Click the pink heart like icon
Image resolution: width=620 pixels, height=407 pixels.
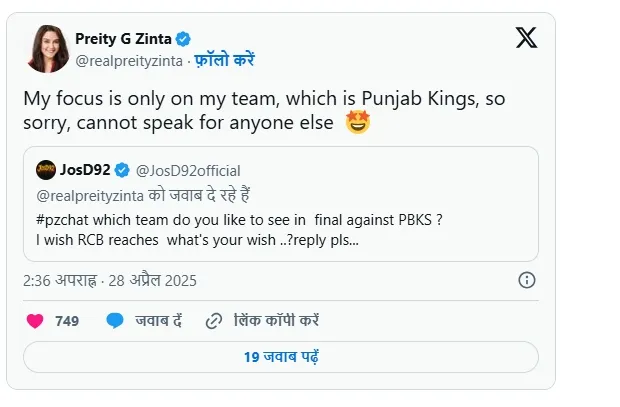point(35,321)
